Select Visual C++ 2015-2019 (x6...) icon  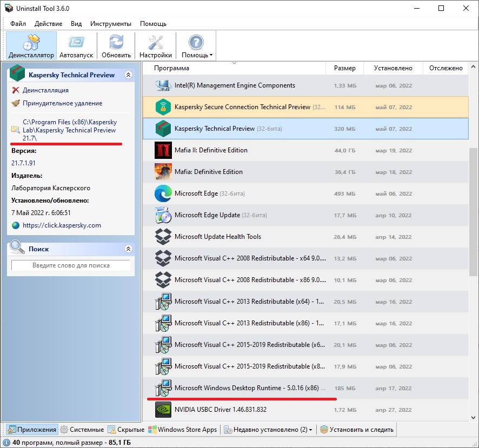[163, 345]
